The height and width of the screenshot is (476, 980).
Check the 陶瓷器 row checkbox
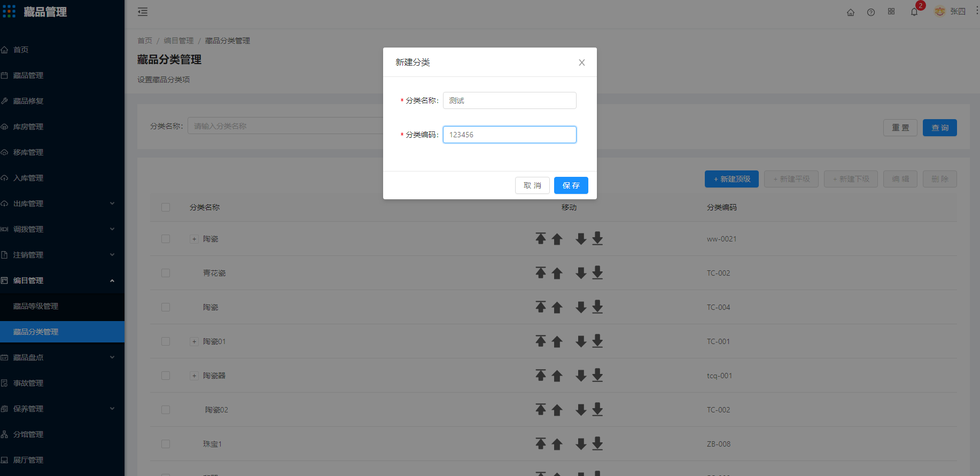[166, 376]
